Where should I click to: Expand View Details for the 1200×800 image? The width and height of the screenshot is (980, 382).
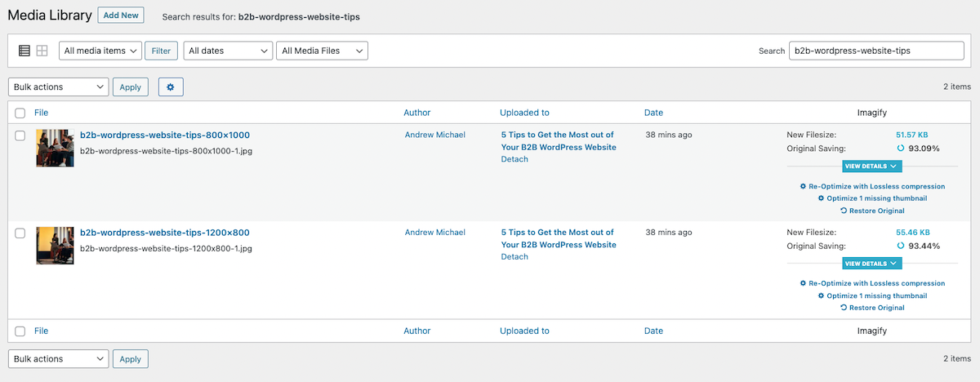click(871, 264)
